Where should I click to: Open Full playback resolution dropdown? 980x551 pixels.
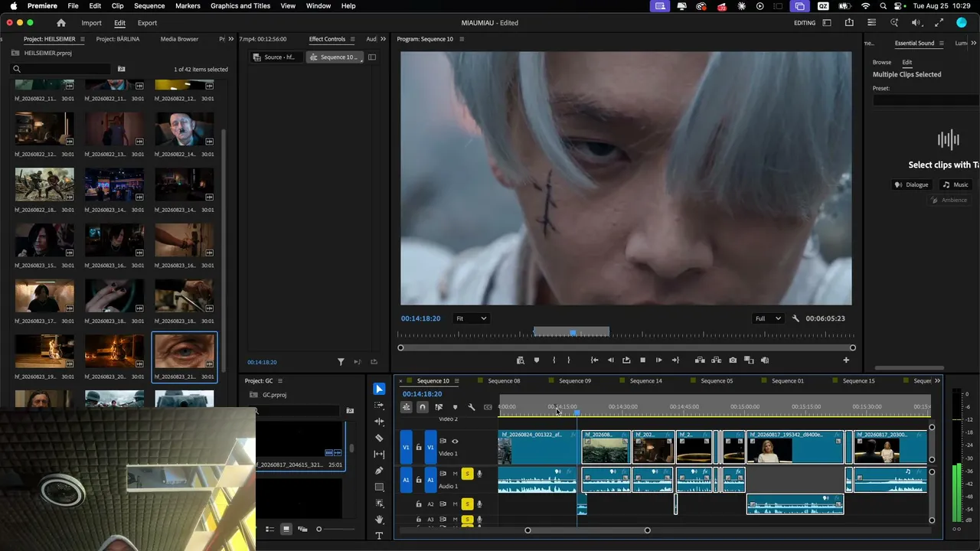click(x=768, y=318)
